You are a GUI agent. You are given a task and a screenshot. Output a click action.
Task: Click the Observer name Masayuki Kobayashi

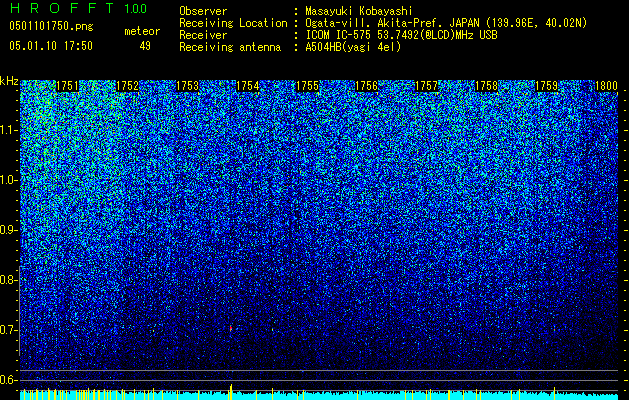pos(359,11)
